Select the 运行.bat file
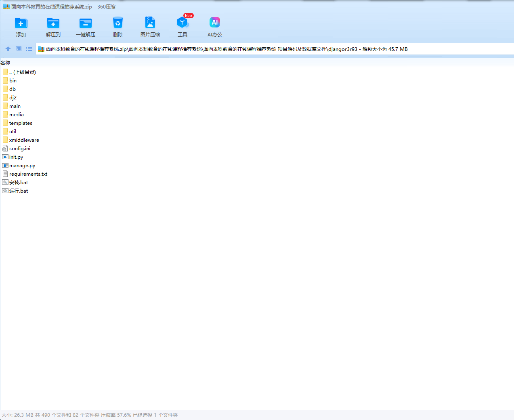The height and width of the screenshot is (420, 514). [15, 191]
